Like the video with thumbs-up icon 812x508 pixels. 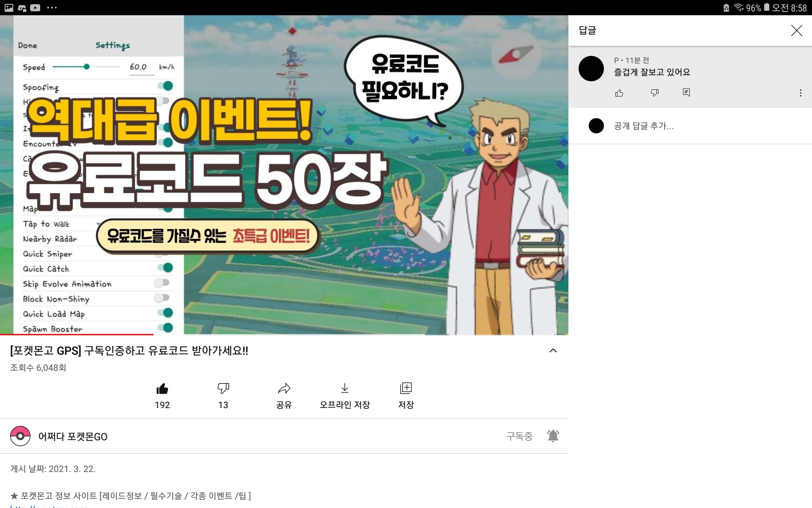click(162, 389)
